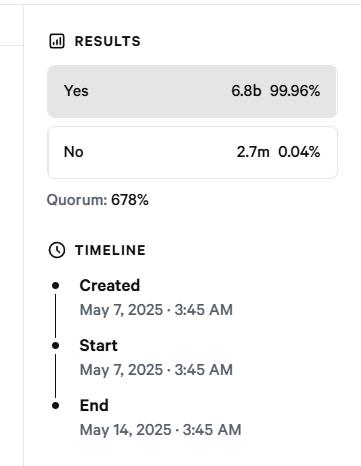
Task: Click the Results bar chart icon
Action: (57, 41)
